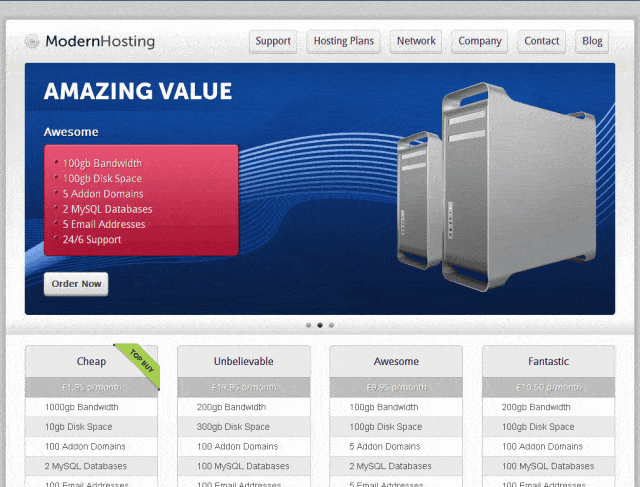The height and width of the screenshot is (487, 640).
Task: Click the ModernHosting swirl logo icon
Action: point(32,41)
